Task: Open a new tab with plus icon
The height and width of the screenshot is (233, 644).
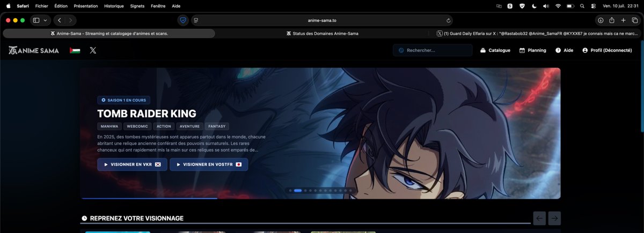Action: 623,20
